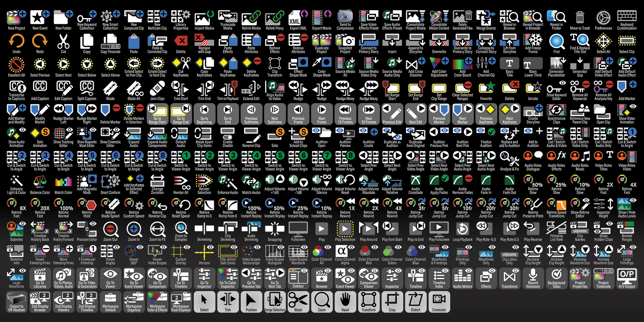Screen dimensions: 644x322
Task: Click the Balance Color scales icon
Action: [40, 184]
